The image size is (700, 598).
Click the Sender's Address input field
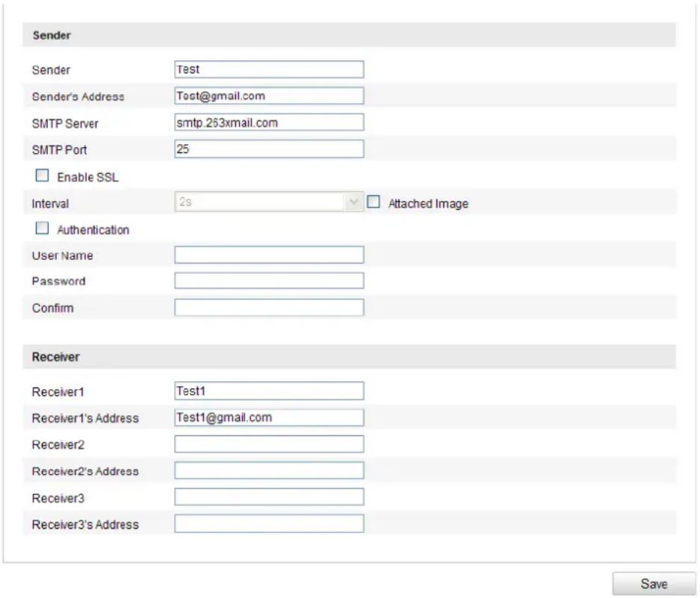(x=269, y=96)
